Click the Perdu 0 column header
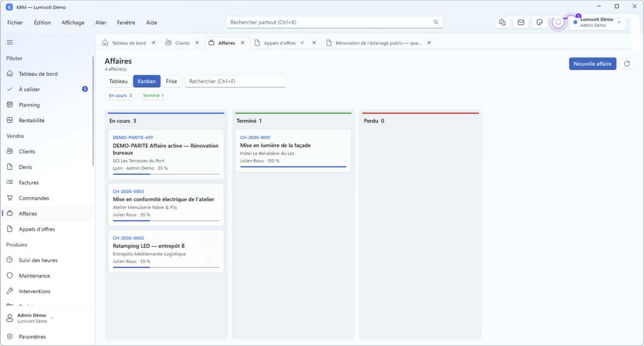This screenshot has height=346, width=644. coord(374,121)
